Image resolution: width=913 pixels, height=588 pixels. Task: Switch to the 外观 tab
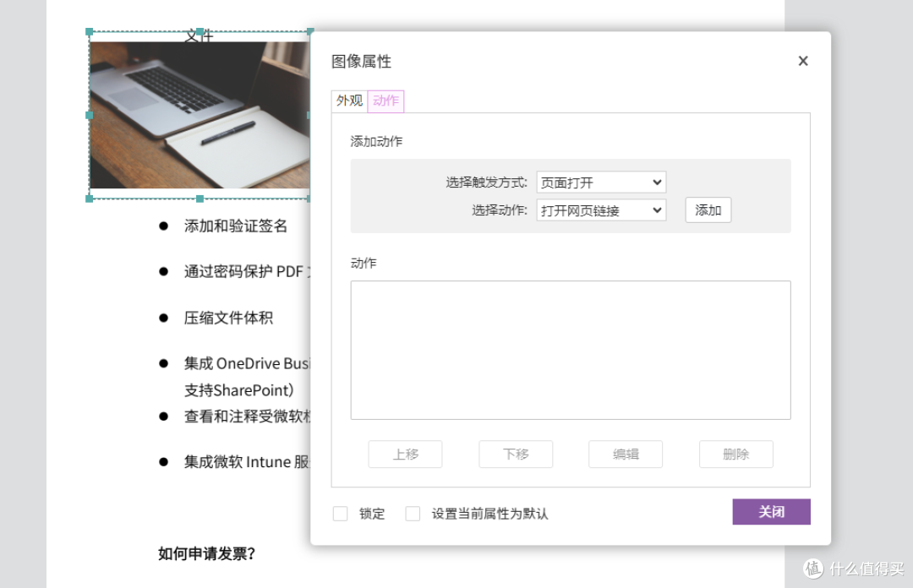[349, 101]
